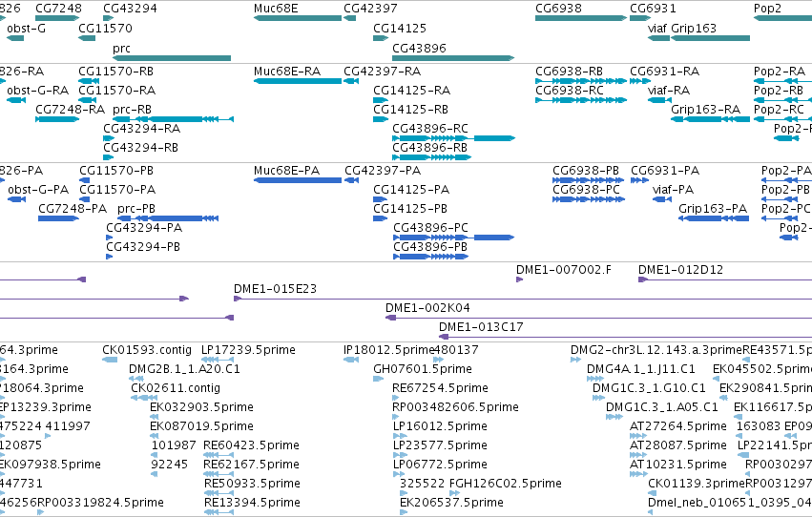Select the DMG2B.1_1.A20.C1 EST label
812x517 pixels.
(184, 369)
